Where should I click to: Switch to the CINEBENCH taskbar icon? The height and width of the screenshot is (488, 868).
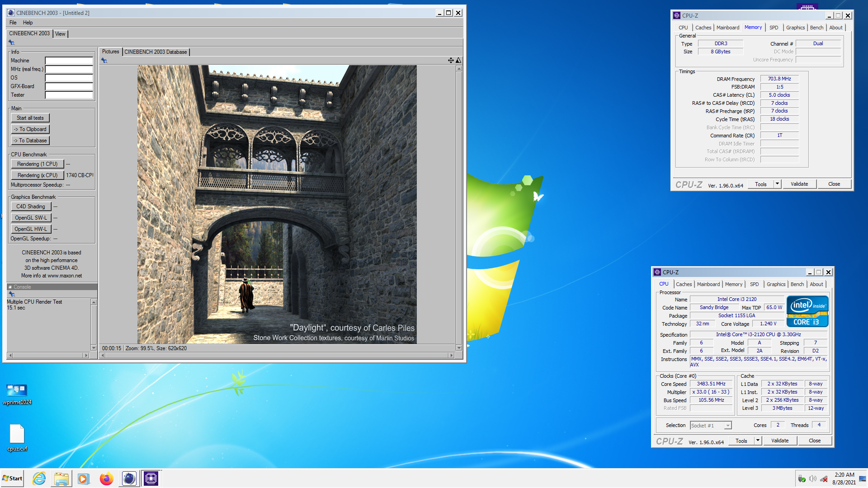[129, 479]
